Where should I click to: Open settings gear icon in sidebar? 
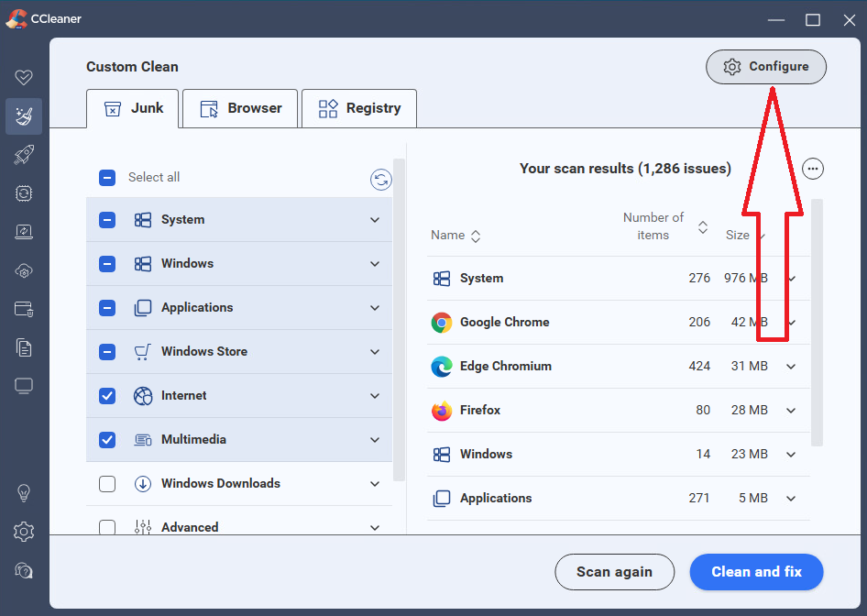24,532
